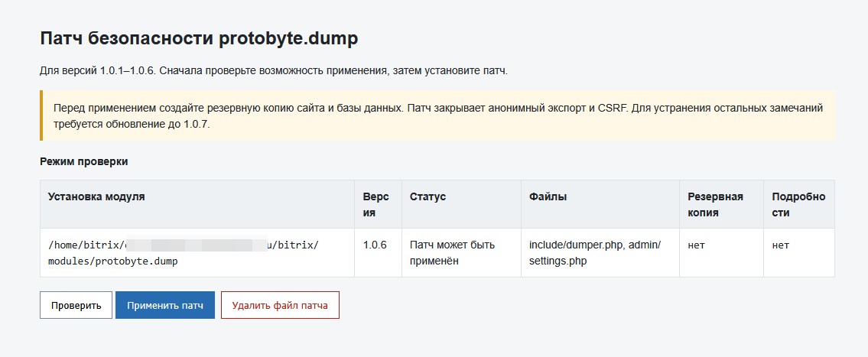Click the Статус column header
The image size is (868, 357).
pyautogui.click(x=462, y=204)
